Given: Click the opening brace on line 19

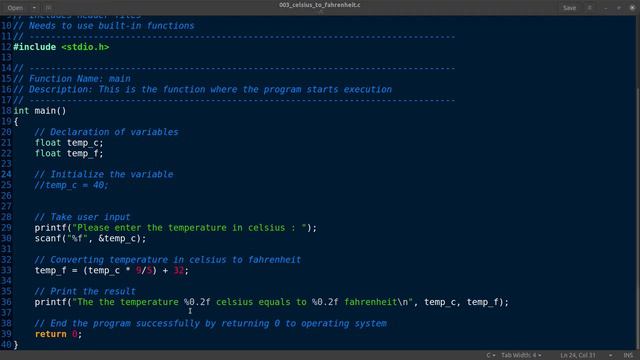Looking at the screenshot, I should (x=16, y=121).
